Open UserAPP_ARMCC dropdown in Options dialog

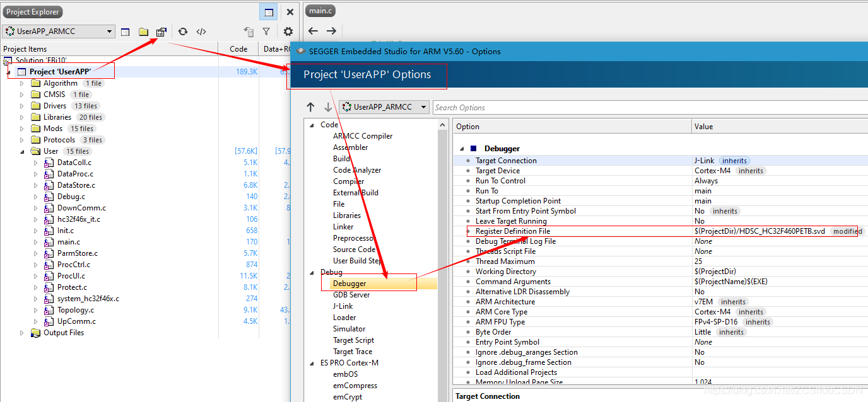[384, 107]
